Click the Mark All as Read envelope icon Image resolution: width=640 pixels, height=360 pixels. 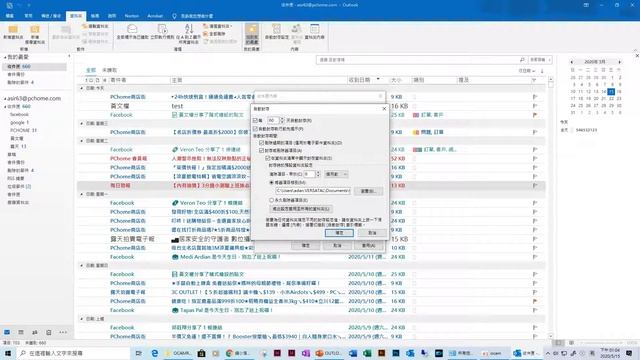[x=132, y=29]
